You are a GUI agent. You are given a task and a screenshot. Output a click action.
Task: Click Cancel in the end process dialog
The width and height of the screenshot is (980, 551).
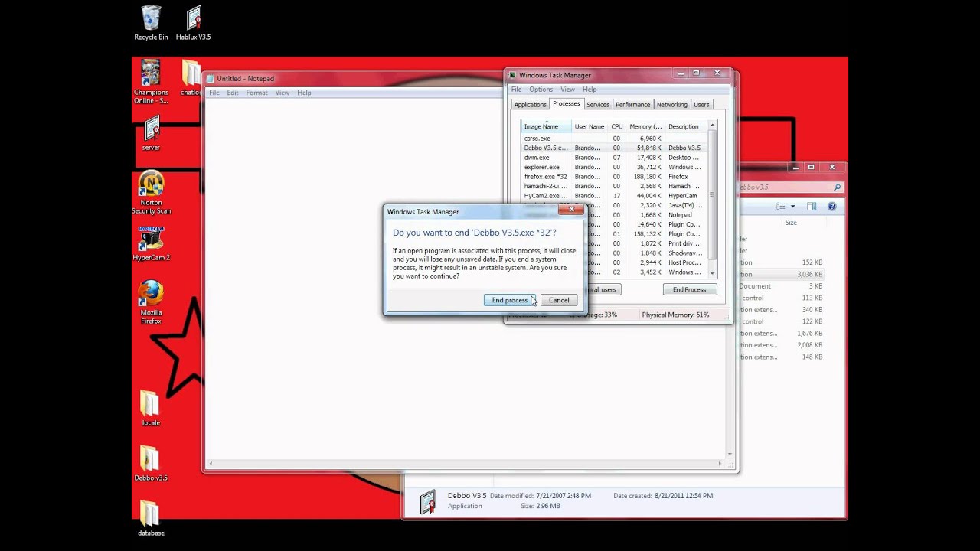click(x=559, y=300)
